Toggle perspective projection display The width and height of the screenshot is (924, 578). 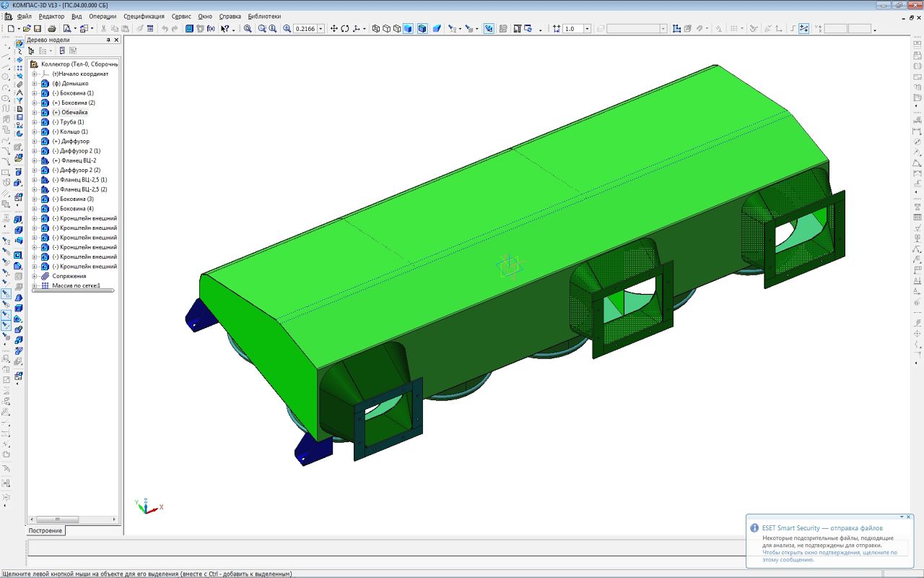coord(436,29)
